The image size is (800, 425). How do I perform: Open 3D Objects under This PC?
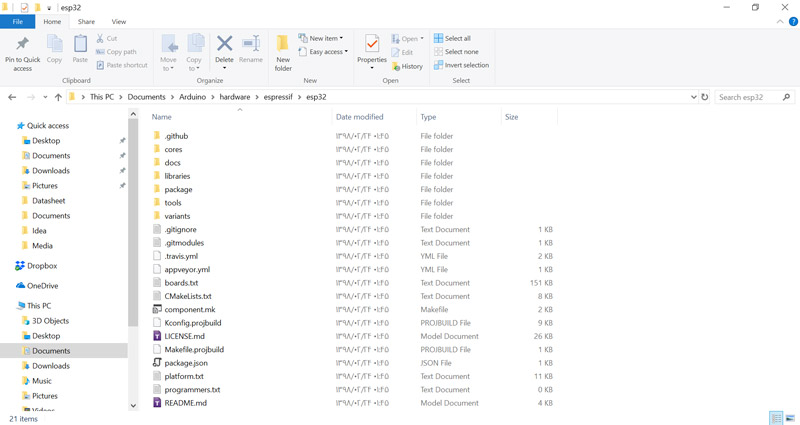click(50, 321)
